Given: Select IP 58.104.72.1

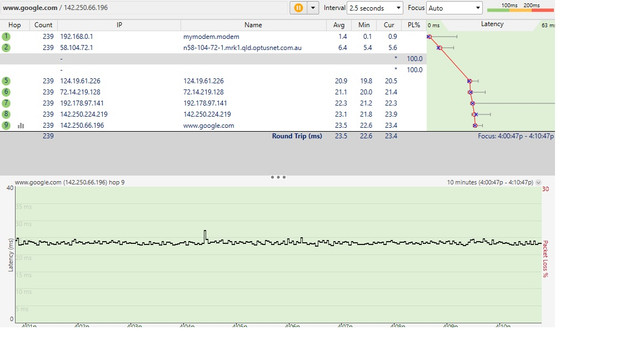Looking at the screenshot, I should click(x=76, y=47).
